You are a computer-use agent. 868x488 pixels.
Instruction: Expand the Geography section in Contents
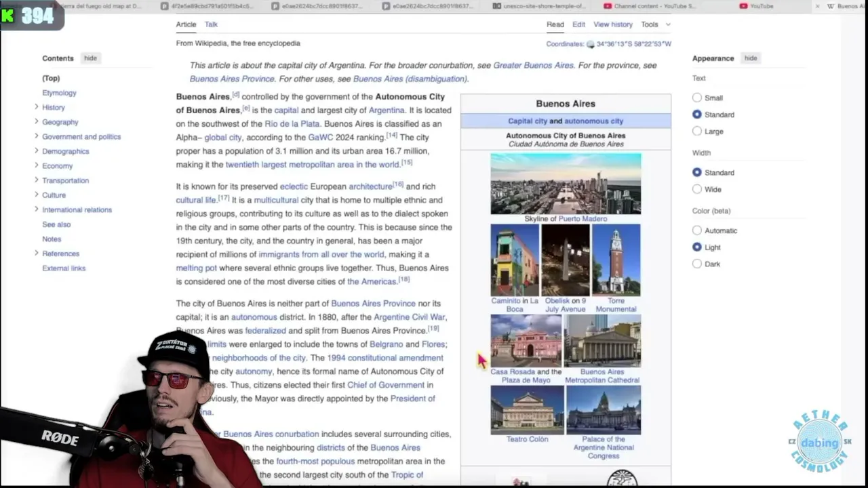point(36,122)
